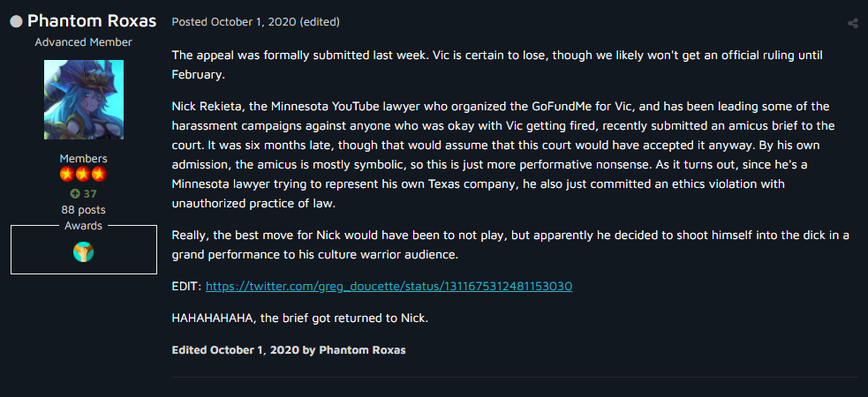This screenshot has width=868, height=397.
Task: Click the green reputation plus icon
Action: pos(73,193)
